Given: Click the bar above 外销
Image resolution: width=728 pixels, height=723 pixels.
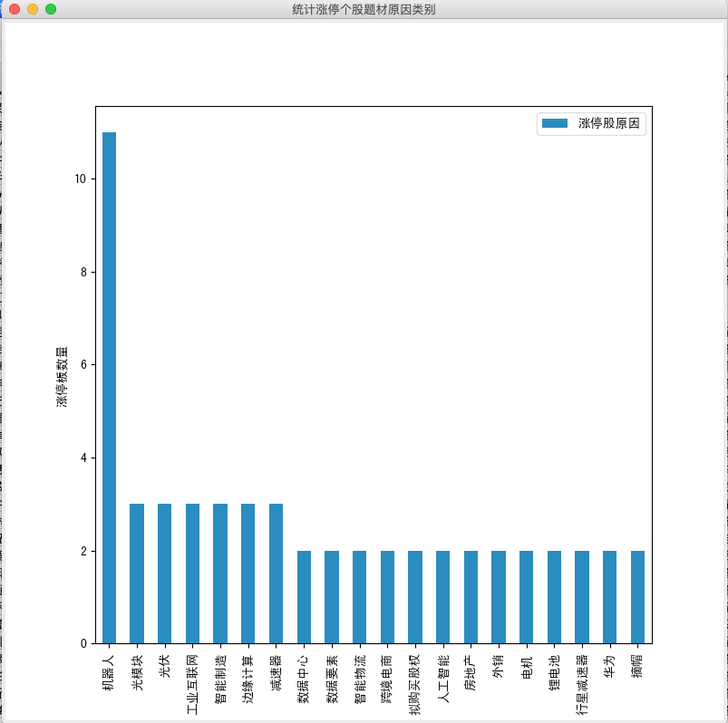Looking at the screenshot, I should 499,597.
